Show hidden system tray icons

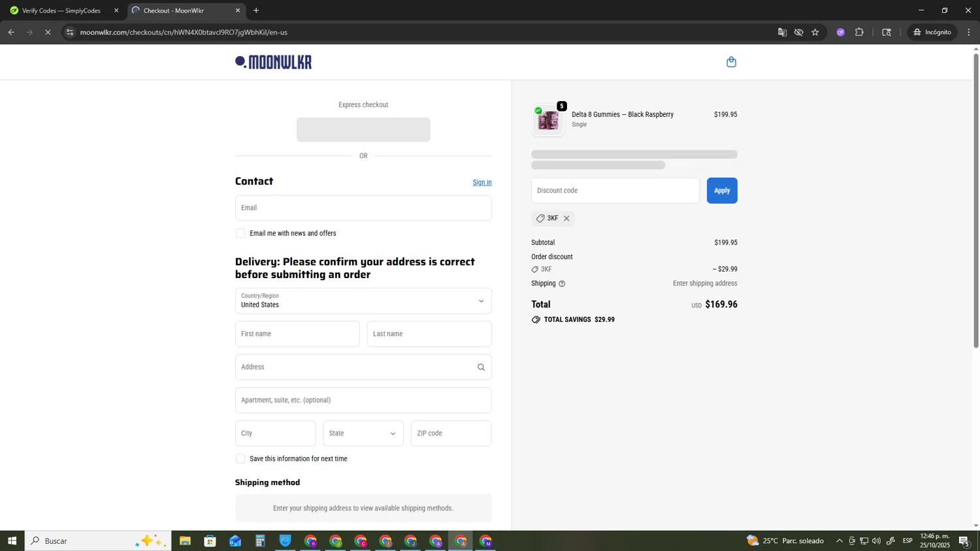point(840,541)
